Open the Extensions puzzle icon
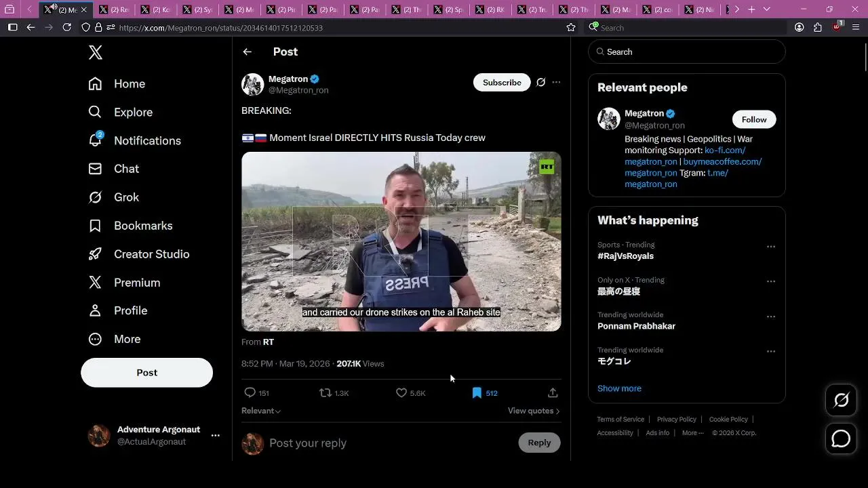Screen dimensions: 868x488 818,28
